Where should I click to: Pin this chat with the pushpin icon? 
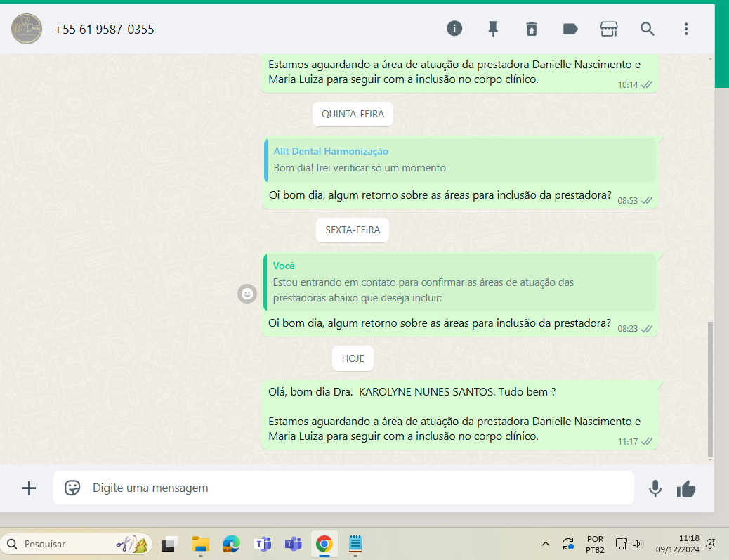493,29
